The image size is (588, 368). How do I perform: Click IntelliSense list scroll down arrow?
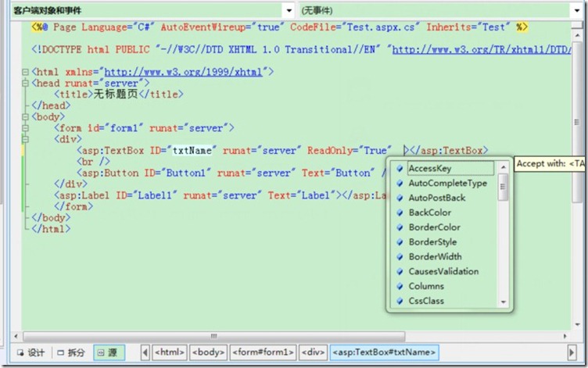[x=504, y=302]
